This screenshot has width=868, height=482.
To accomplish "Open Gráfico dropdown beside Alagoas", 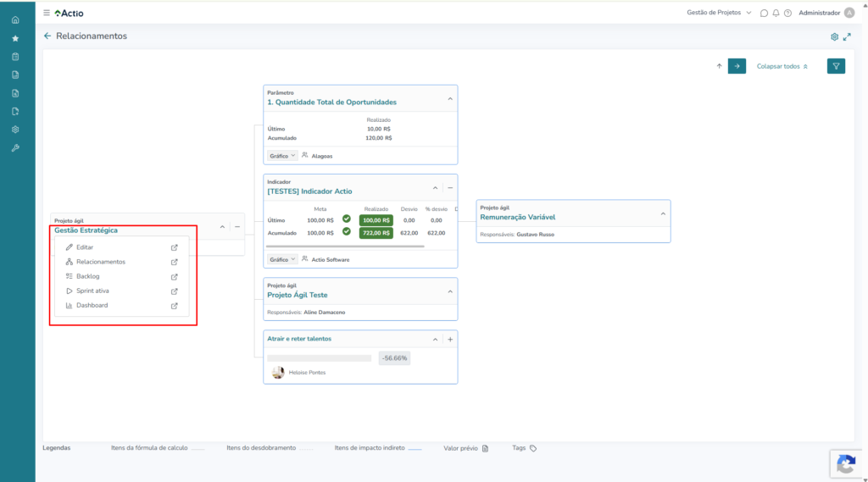I will 282,156.
